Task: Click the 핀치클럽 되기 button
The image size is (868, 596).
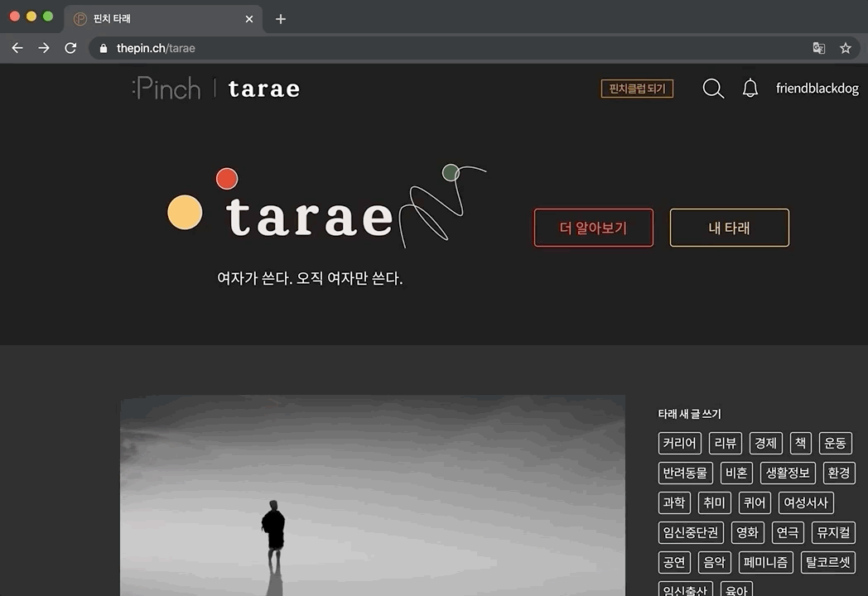Action: 637,89
